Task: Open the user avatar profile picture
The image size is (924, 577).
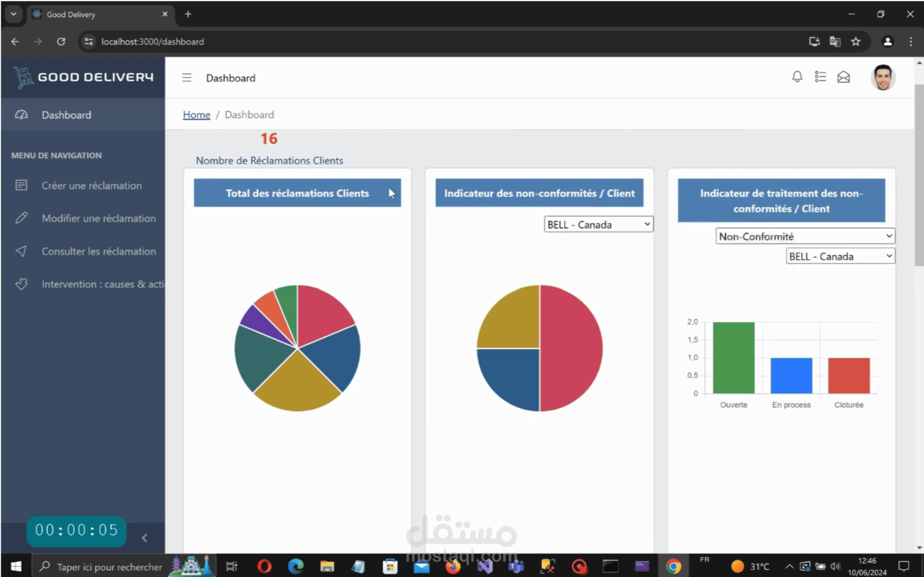Action: 883,77
